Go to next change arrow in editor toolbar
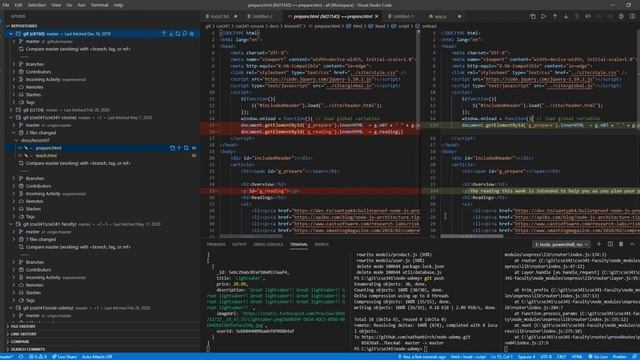The height and width of the screenshot is (360, 640). 566,16
